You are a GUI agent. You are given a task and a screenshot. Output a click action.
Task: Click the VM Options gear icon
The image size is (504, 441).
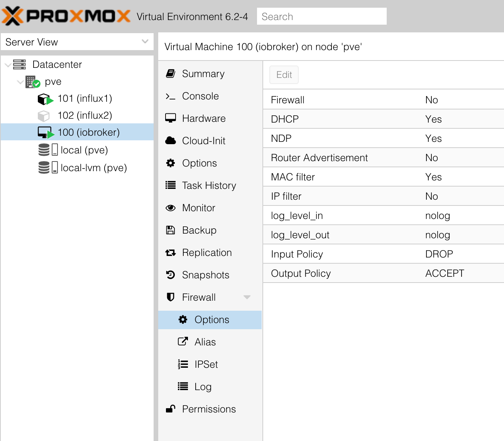click(x=171, y=163)
